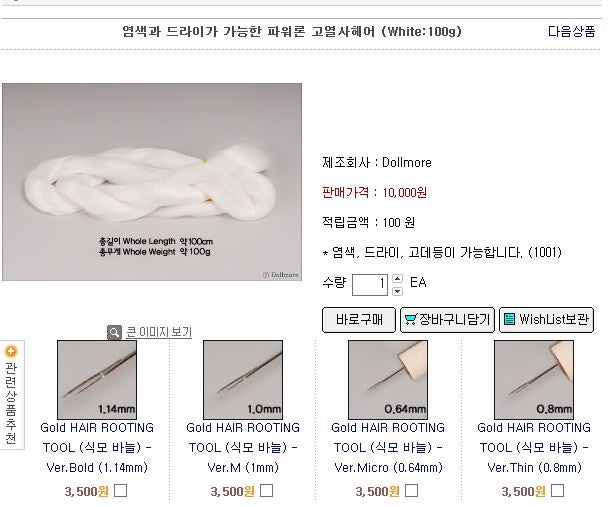Click the list icon in WishList보관
Viewport: 615px width, 507px height.
[509, 319]
